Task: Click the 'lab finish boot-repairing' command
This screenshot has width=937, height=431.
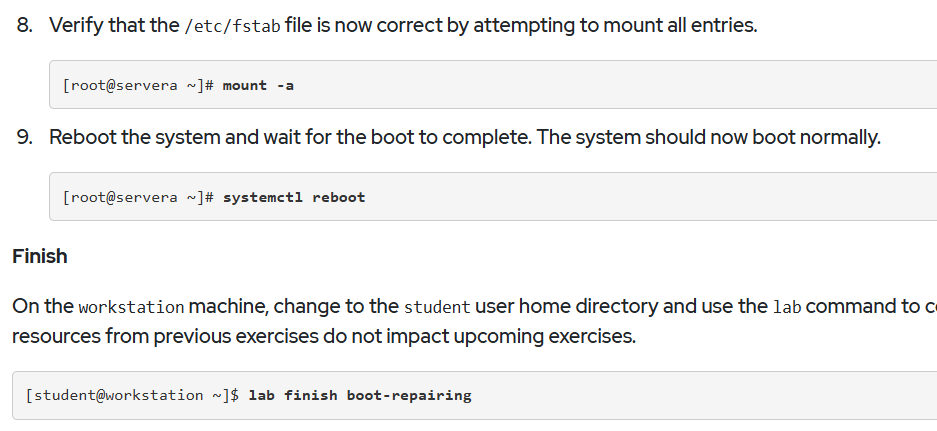Action: [360, 395]
